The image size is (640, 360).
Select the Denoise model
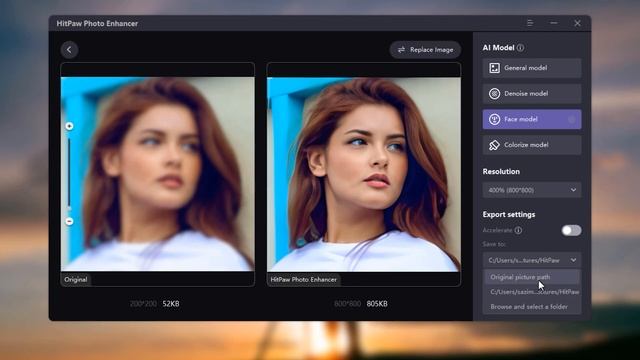532,94
